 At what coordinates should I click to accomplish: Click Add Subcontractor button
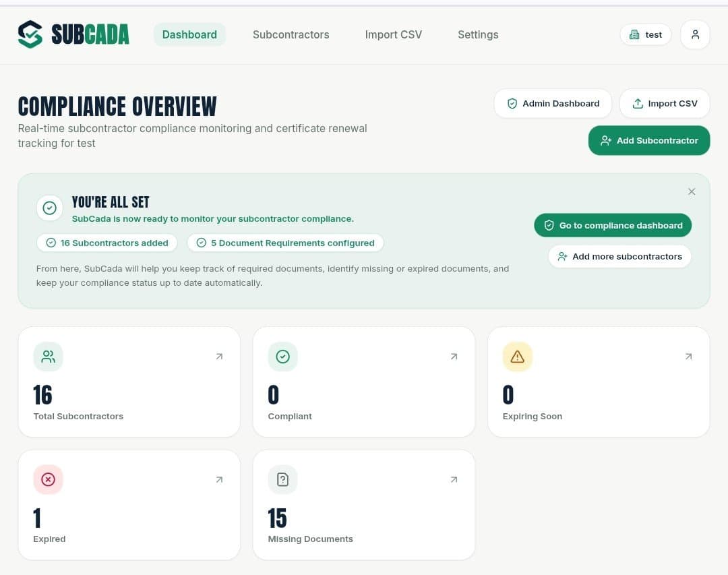pos(648,140)
